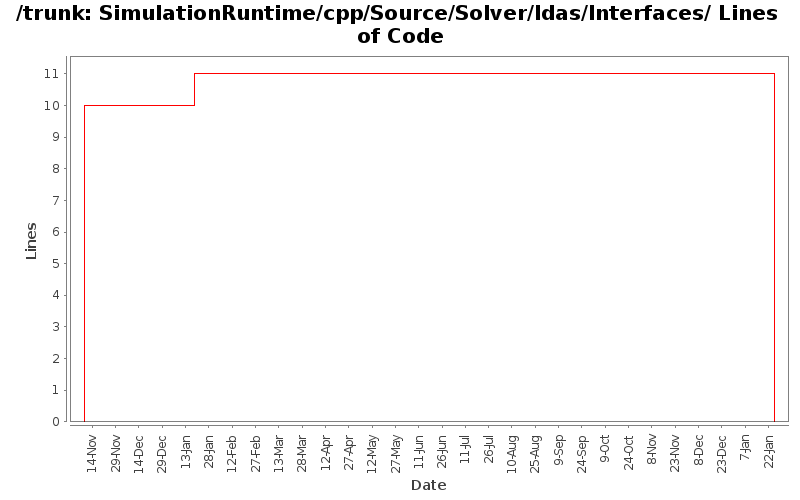Click y-axis value 2
800x500 pixels.
(56, 359)
